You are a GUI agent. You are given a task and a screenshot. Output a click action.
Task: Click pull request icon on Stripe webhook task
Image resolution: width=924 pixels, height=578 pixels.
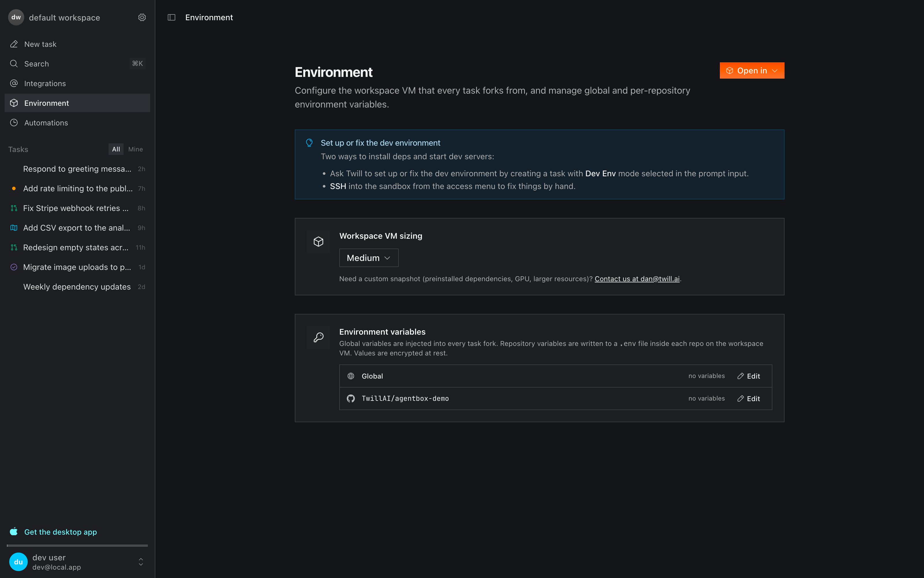(x=14, y=208)
